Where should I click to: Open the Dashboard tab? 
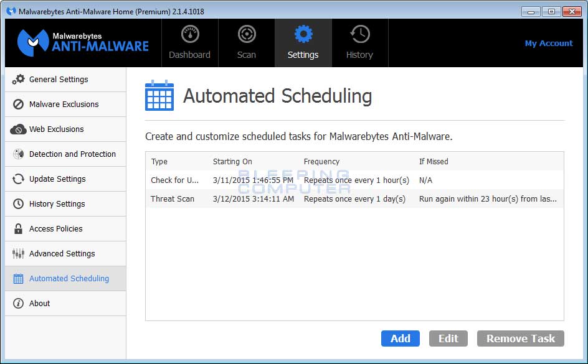(x=190, y=43)
